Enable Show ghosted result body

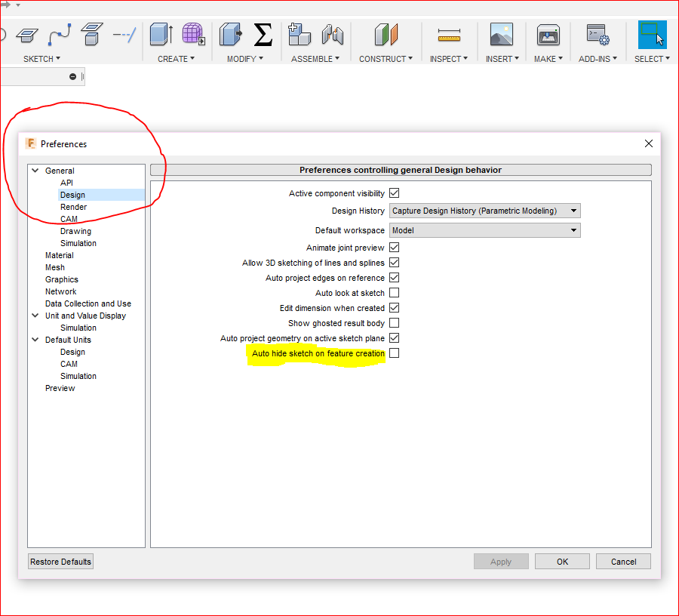pyautogui.click(x=394, y=323)
